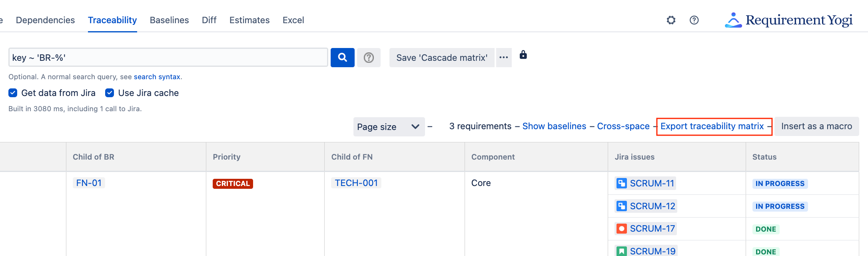The width and height of the screenshot is (868, 256).
Task: Expand the Page size dropdown
Action: click(x=389, y=127)
